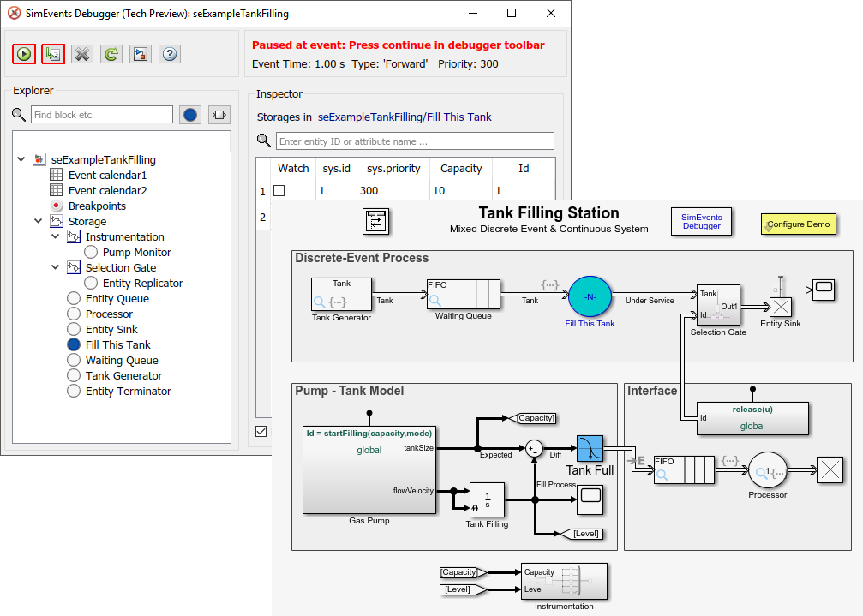Select the Entity Replicator radio indicator

(91, 283)
